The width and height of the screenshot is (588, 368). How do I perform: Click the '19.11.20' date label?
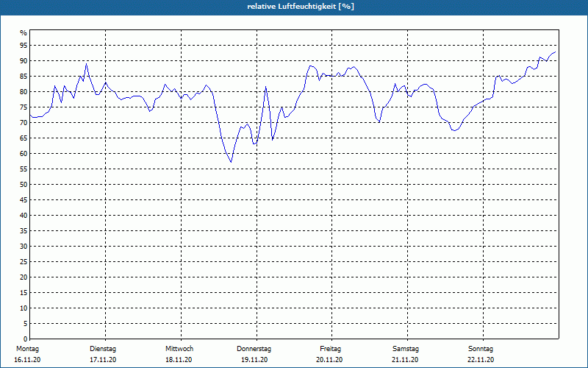coord(254,360)
